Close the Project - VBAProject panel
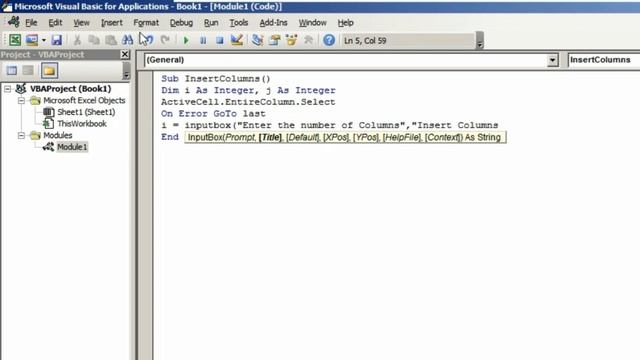Viewport: 640px width, 360px height. click(x=125, y=54)
